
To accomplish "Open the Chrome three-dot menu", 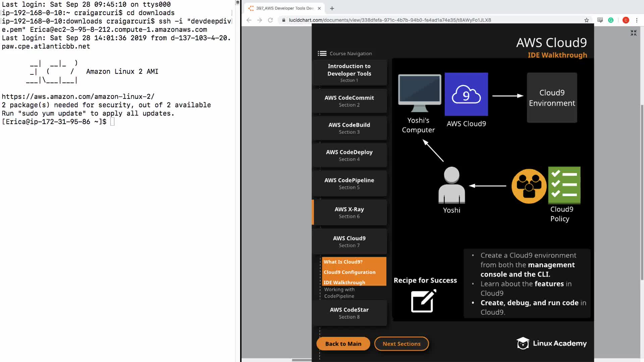I will click(637, 20).
